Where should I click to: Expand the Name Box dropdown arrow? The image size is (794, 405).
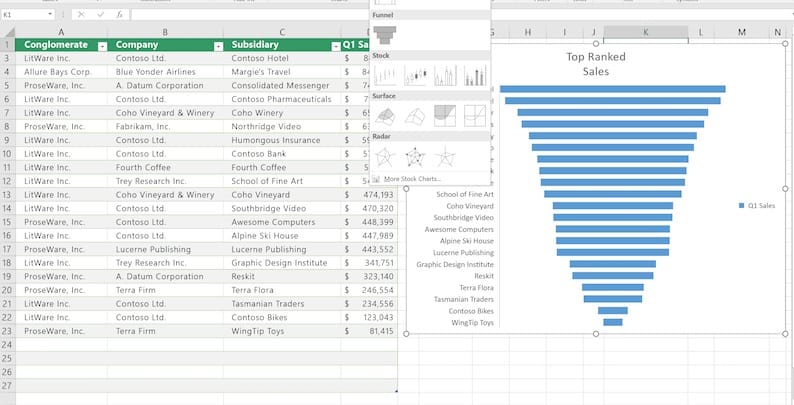tap(50, 15)
